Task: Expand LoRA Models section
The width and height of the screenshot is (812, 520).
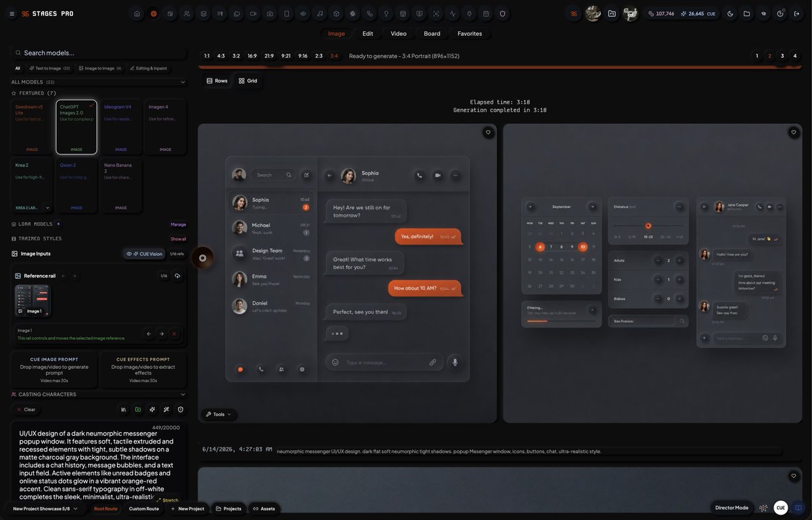Action: coord(35,224)
